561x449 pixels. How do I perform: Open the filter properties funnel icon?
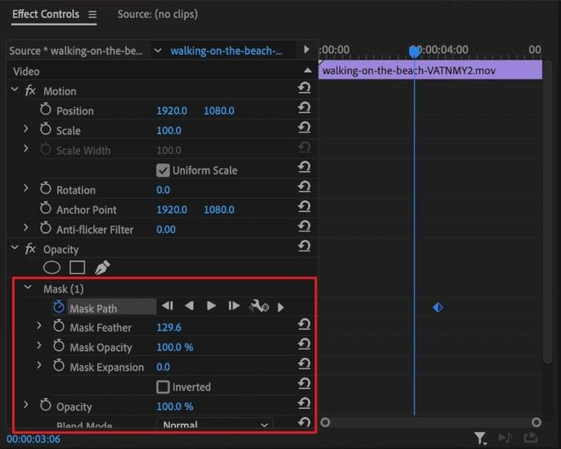480,438
